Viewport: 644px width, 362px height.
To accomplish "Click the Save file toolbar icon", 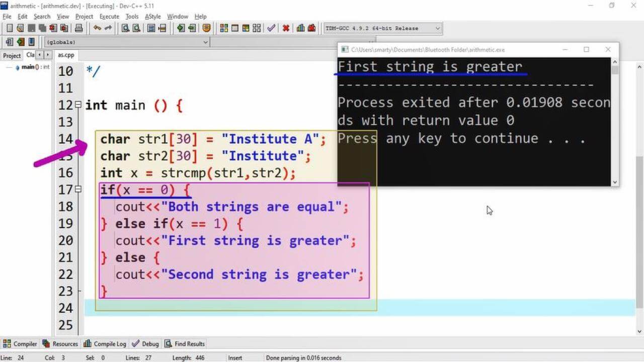I will [31, 28].
